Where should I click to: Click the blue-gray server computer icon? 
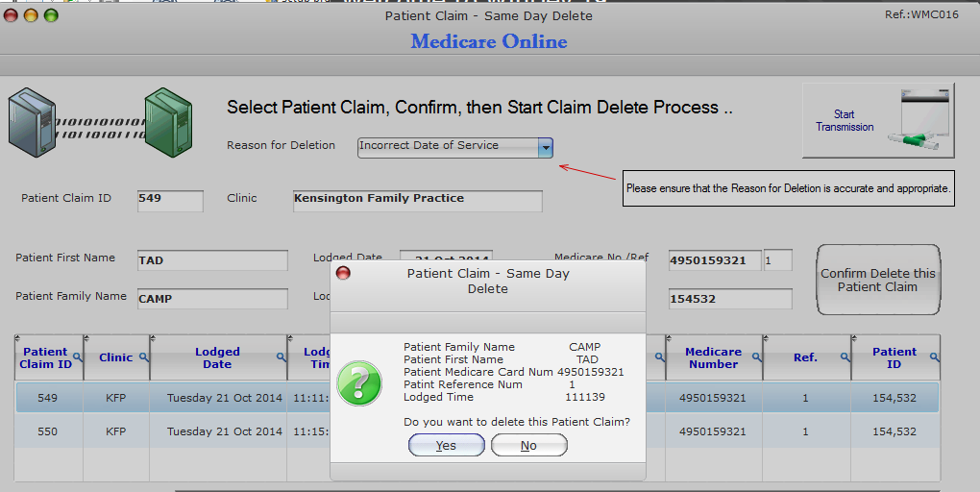coord(32,123)
